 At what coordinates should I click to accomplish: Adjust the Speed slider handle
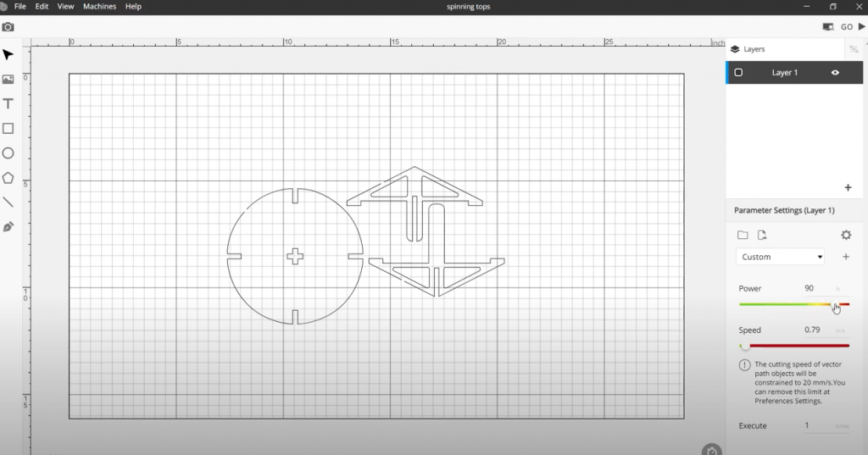click(x=745, y=346)
